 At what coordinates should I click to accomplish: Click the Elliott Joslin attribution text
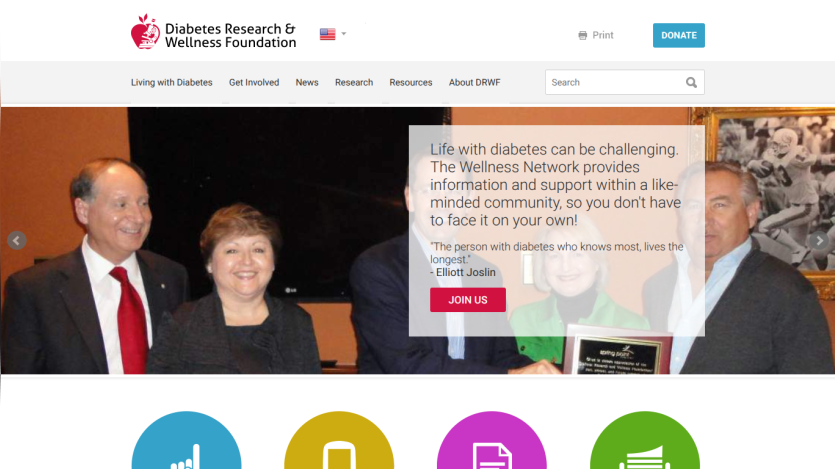463,272
